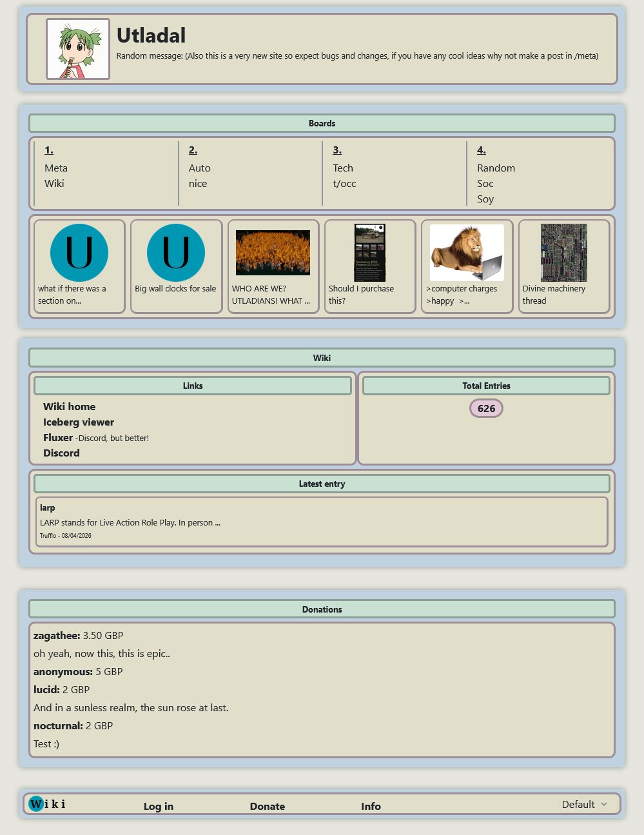
Task: Open the Random board
Action: (x=496, y=168)
